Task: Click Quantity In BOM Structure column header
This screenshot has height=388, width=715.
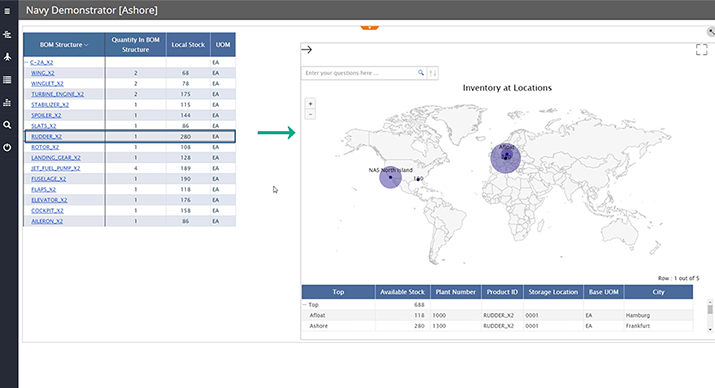Action: click(x=135, y=45)
